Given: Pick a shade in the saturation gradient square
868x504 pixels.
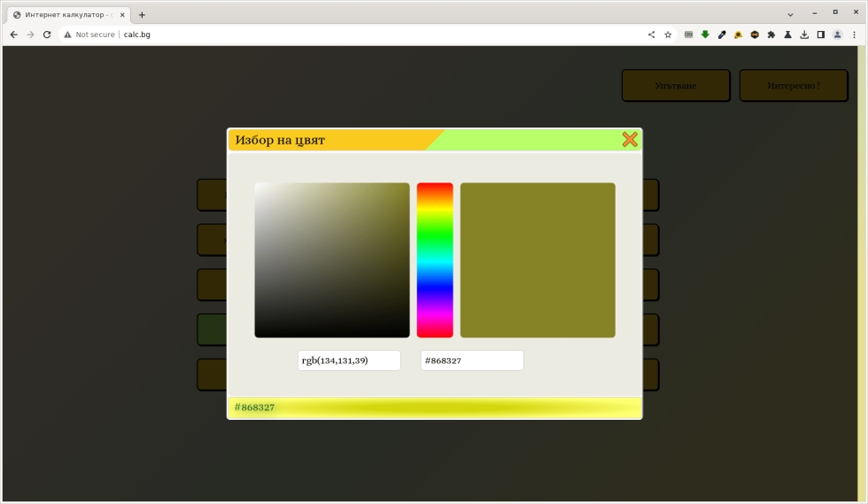Looking at the screenshot, I should pos(331,260).
